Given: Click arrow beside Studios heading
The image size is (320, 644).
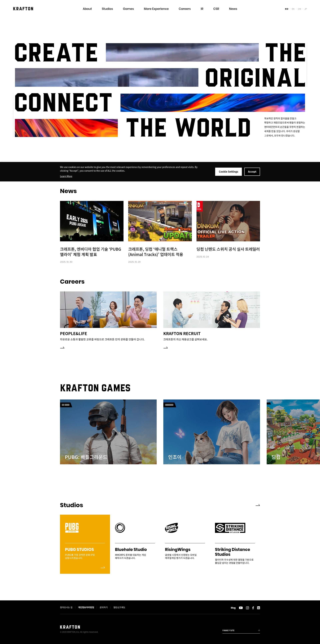Looking at the screenshot, I should click(258, 505).
